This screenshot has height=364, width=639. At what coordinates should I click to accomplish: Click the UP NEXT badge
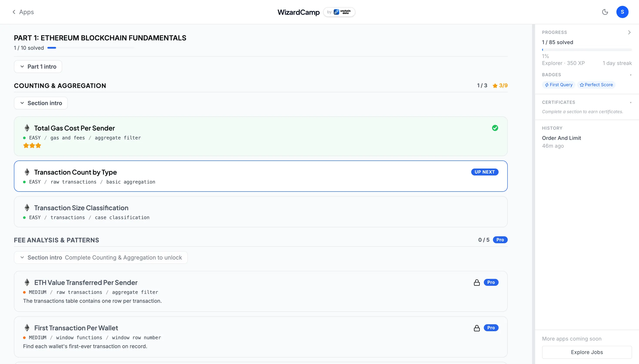[x=485, y=172]
